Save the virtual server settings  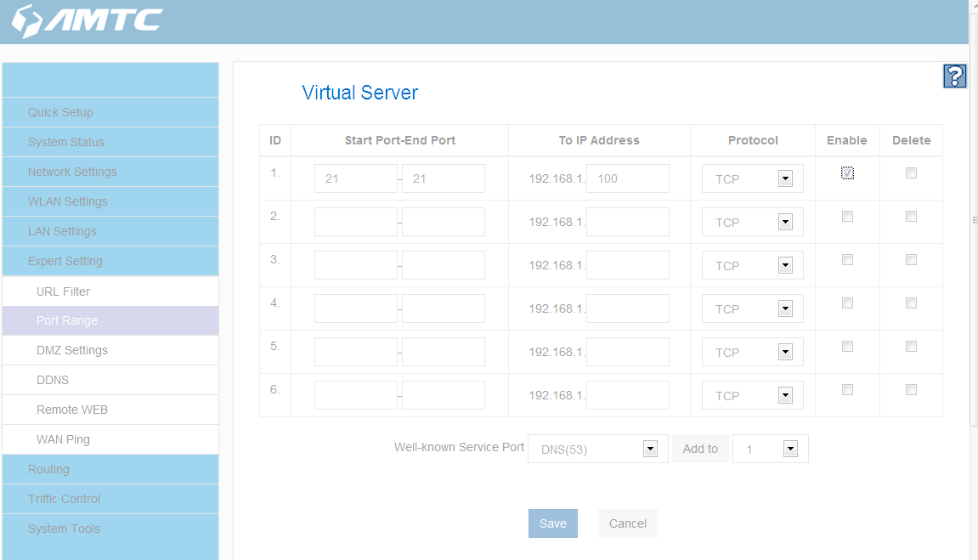552,523
